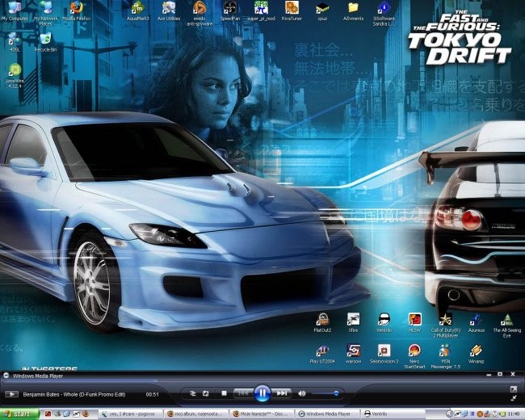
Task: Open Winamp desktop shortcut
Action: [476, 354]
